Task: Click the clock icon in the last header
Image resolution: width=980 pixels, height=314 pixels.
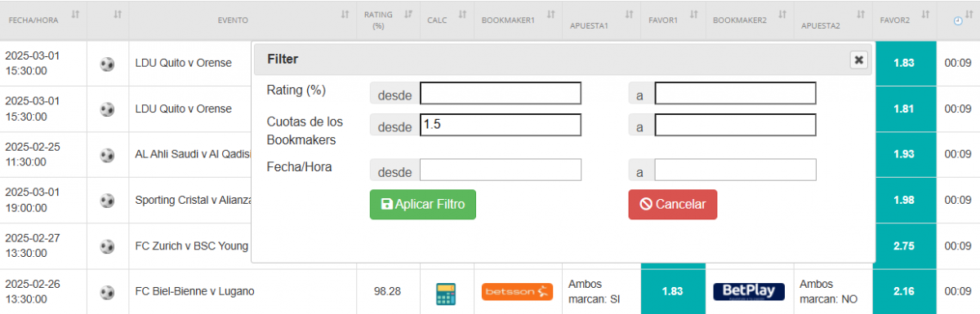Action: 957,22
